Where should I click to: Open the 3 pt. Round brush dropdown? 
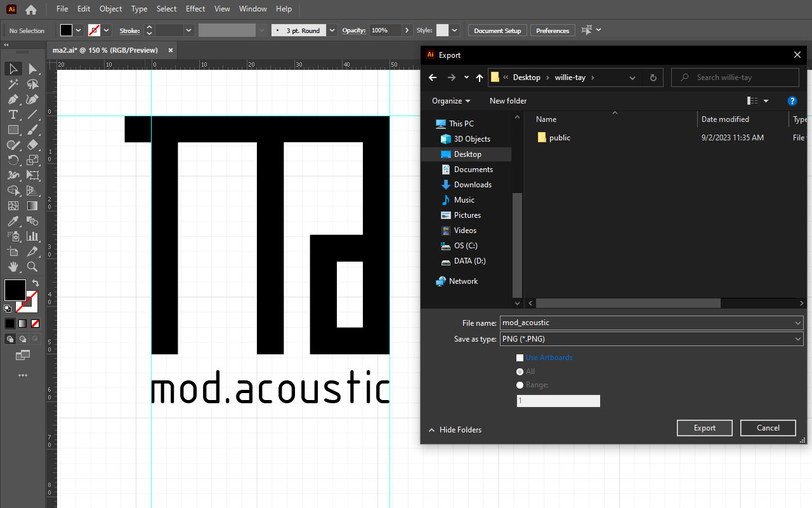(x=331, y=30)
